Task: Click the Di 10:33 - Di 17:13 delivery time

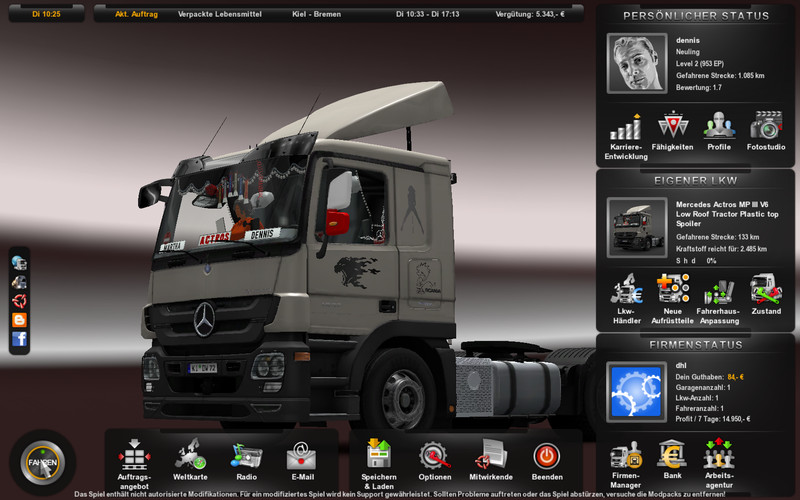Action: 428,14
